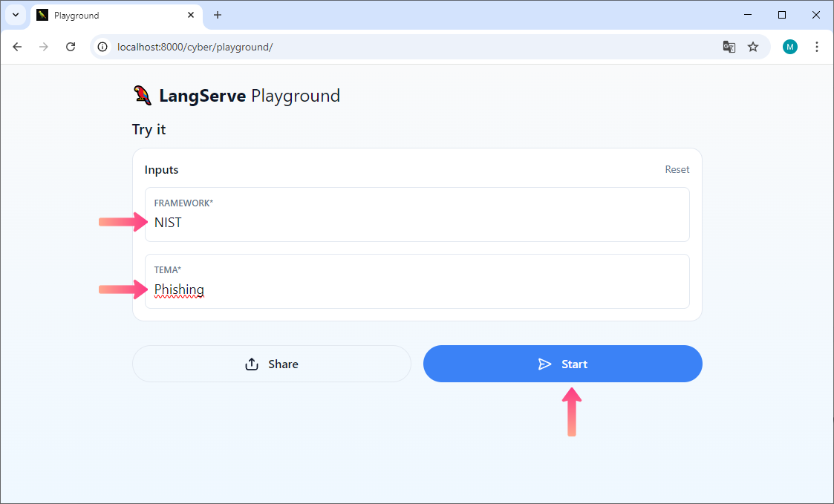Click the LangServe parrot logo

point(142,95)
